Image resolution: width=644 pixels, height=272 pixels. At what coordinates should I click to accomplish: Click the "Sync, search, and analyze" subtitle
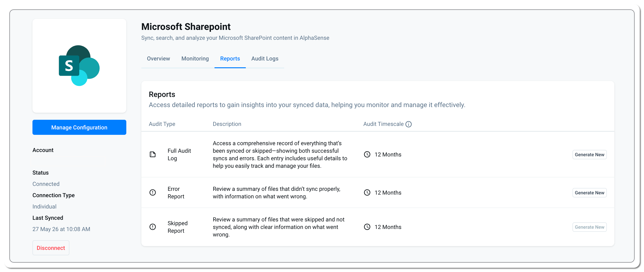pyautogui.click(x=235, y=38)
